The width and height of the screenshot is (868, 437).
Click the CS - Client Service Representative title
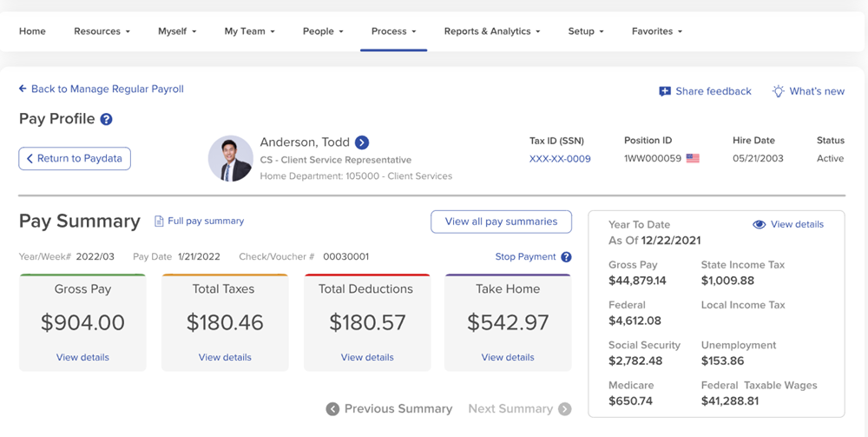coord(335,160)
